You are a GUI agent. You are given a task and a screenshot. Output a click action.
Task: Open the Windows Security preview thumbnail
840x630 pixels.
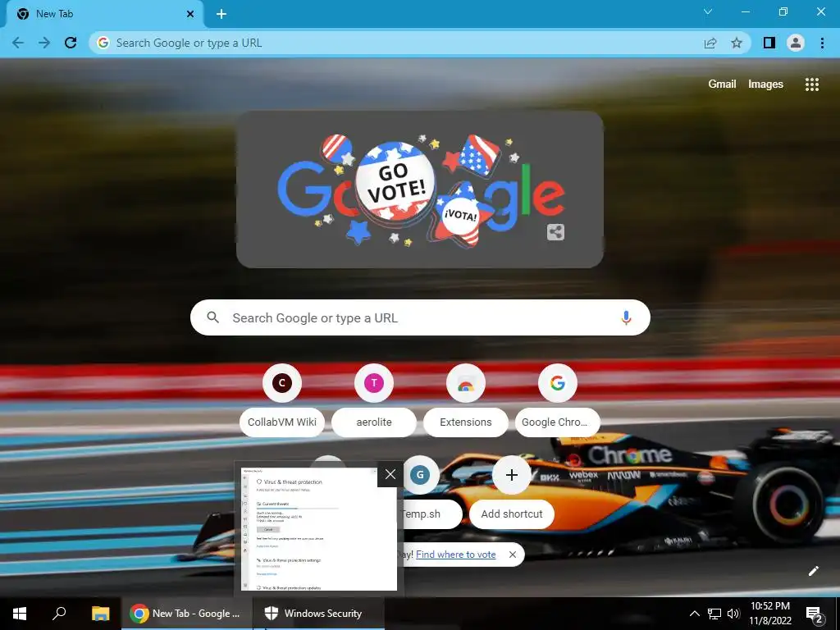[x=318, y=529]
